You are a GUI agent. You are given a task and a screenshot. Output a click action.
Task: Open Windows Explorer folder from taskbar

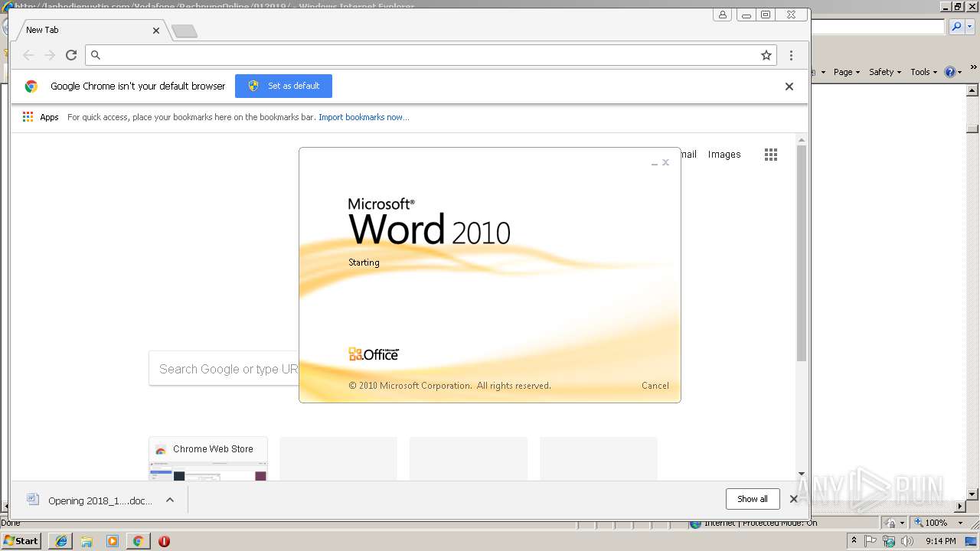point(87,541)
